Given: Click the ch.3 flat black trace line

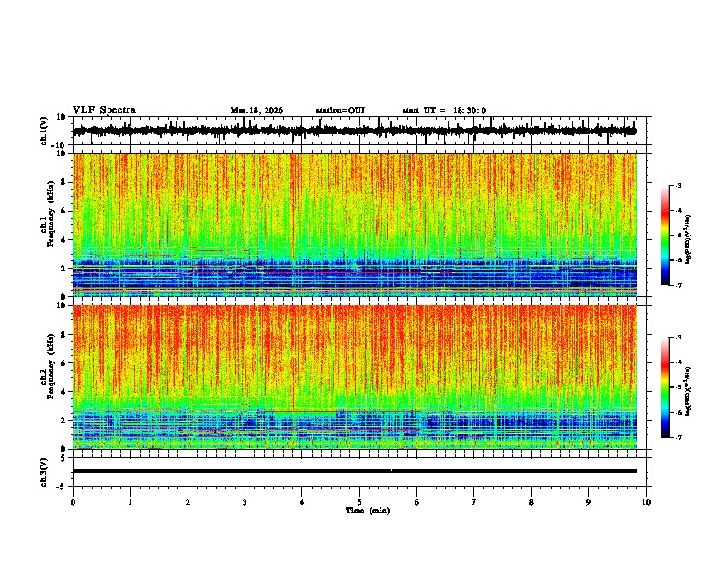Looking at the screenshot, I should coord(355,471).
